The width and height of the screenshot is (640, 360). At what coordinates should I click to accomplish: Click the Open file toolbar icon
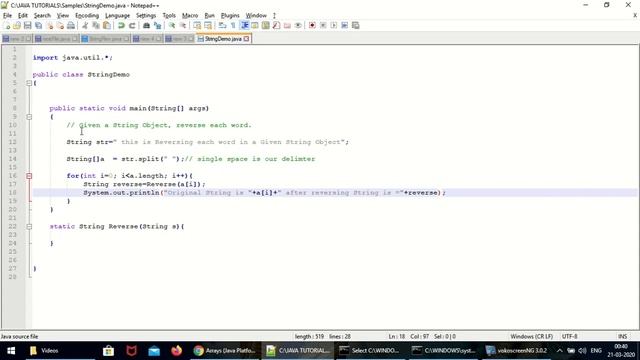17,25
